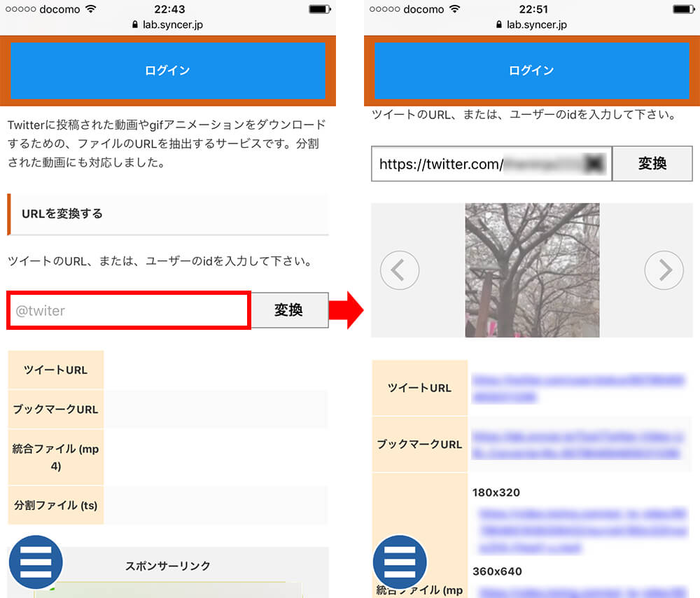Tap the ログイン button in left screenshot
The height and width of the screenshot is (598, 700).
[168, 71]
